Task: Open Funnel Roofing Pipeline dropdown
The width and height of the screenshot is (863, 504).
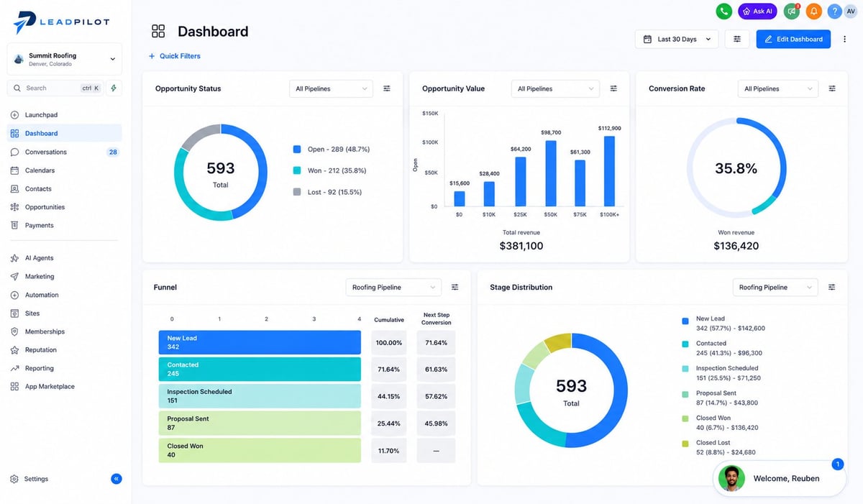Action: [x=393, y=287]
